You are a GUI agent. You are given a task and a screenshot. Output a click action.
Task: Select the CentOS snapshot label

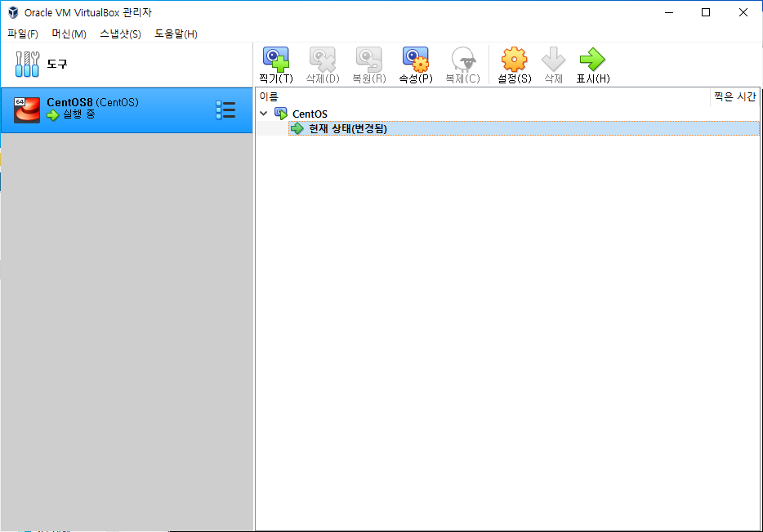coord(310,114)
